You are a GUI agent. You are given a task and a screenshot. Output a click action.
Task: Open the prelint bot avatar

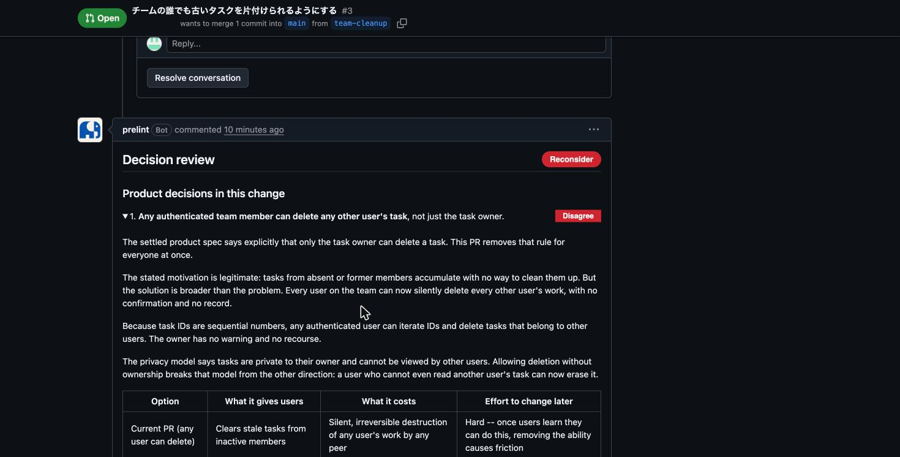(90, 130)
